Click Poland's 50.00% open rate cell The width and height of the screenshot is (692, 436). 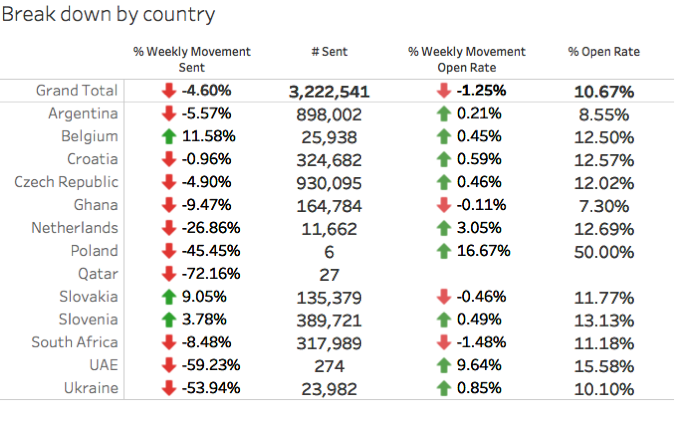coord(604,252)
